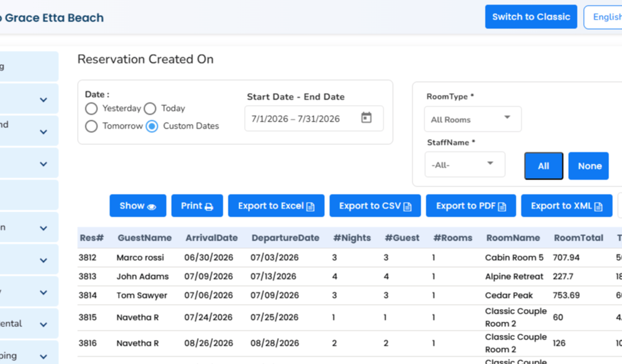Click Cedar Peak room name
Image resolution: width=622 pixels, height=364 pixels.
coord(509,295)
